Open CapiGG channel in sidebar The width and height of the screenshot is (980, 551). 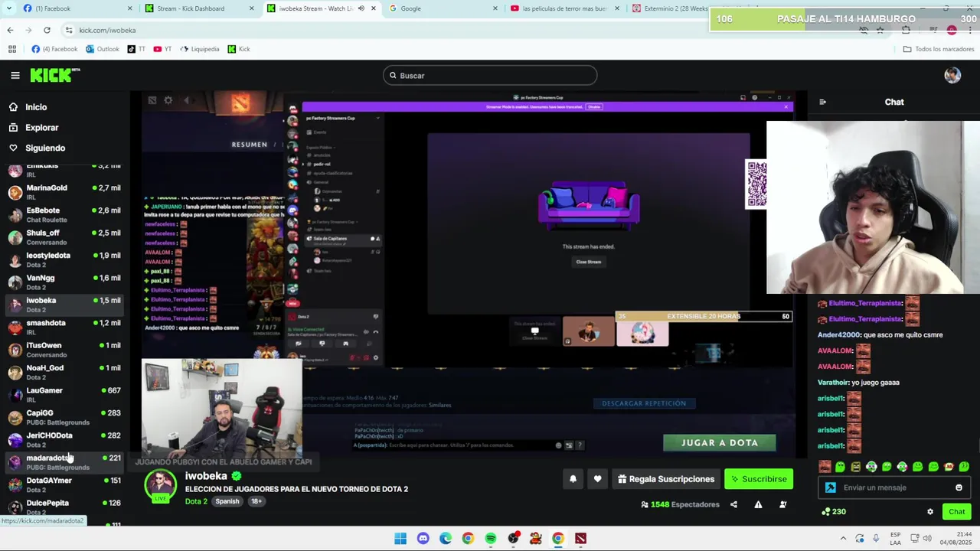[64, 417]
